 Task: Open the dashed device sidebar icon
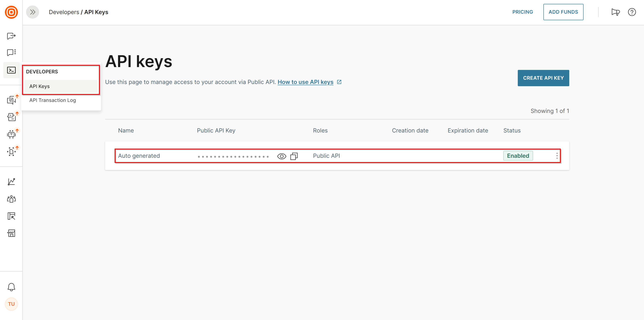[x=11, y=151]
